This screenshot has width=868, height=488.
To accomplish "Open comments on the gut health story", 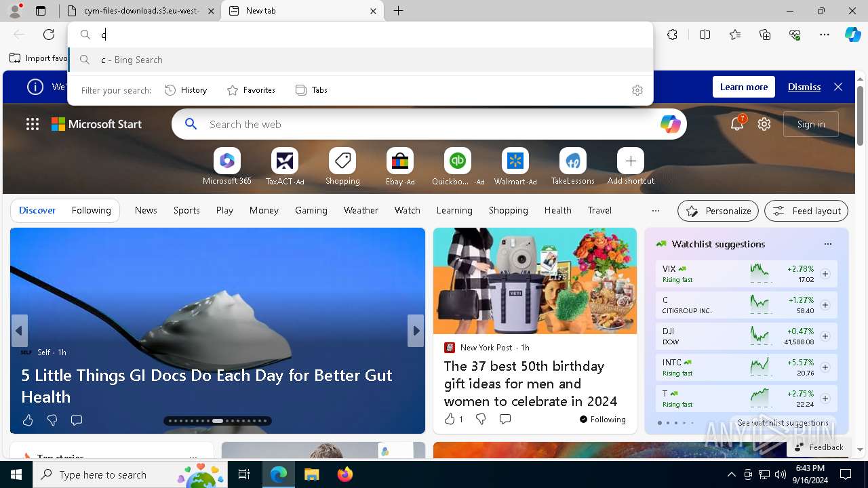I will (77, 420).
